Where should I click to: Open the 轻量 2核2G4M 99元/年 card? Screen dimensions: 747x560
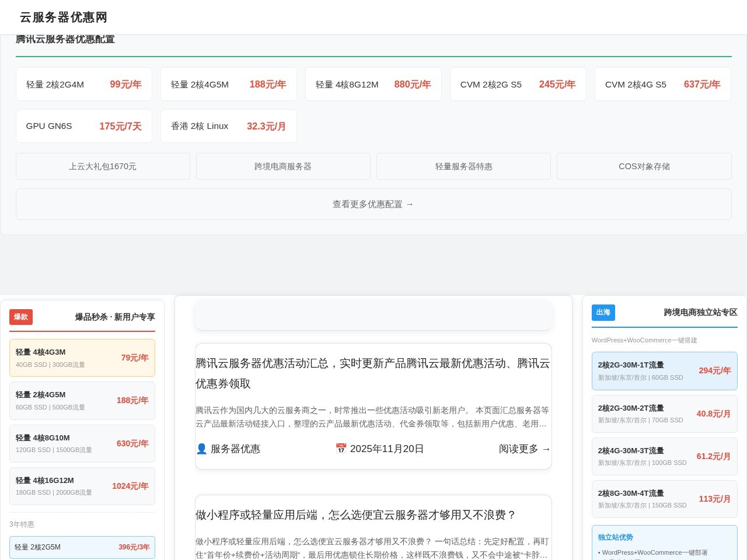click(x=84, y=84)
